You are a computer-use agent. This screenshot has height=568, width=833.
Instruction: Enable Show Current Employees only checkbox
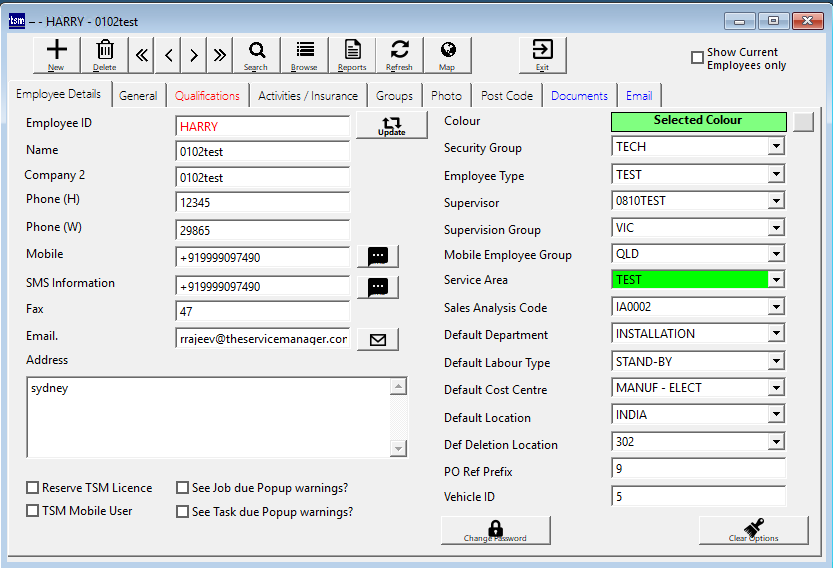[x=698, y=58]
